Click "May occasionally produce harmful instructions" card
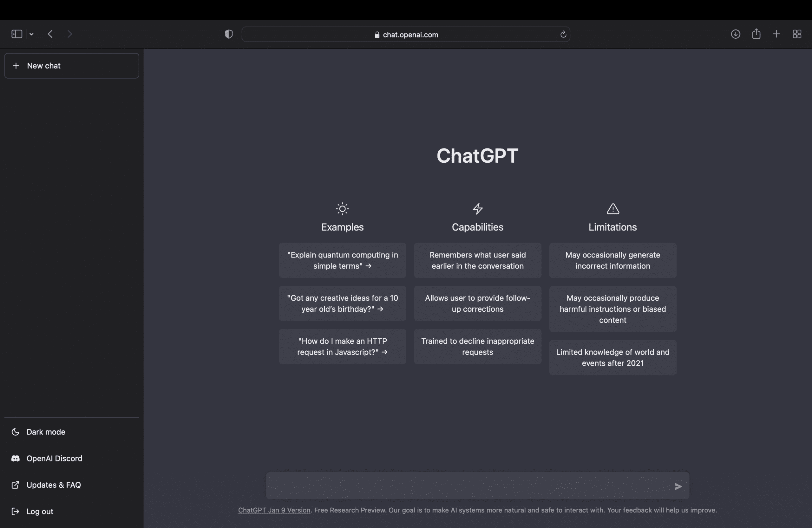Screen dimensions: 812x528 coord(613,309)
